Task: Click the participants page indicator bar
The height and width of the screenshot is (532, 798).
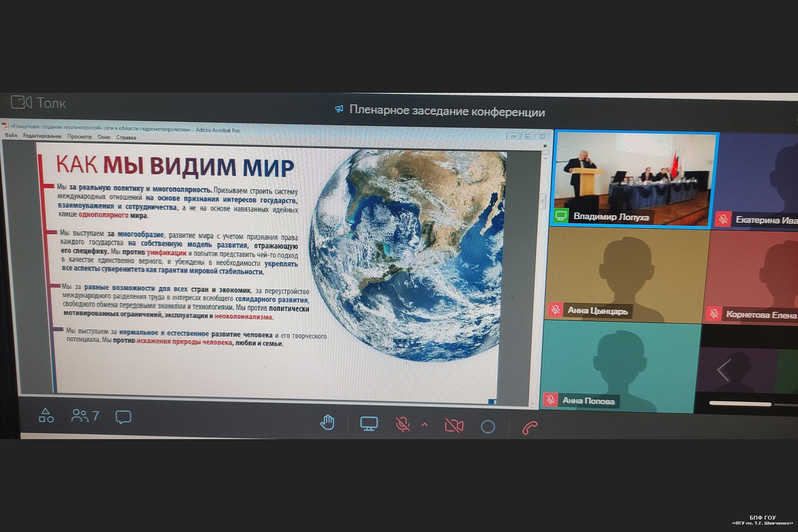Action: click(740, 404)
